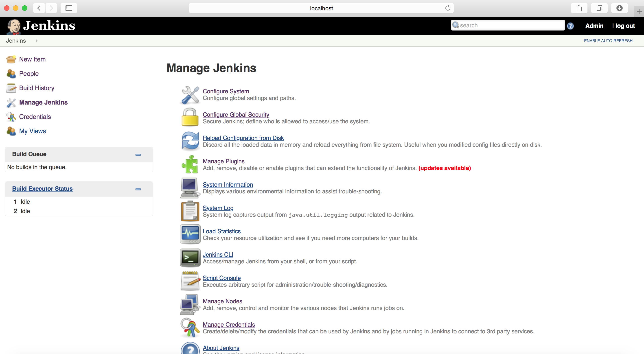The height and width of the screenshot is (354, 644).
Task: Click the browser show tabs icon
Action: 599,8
